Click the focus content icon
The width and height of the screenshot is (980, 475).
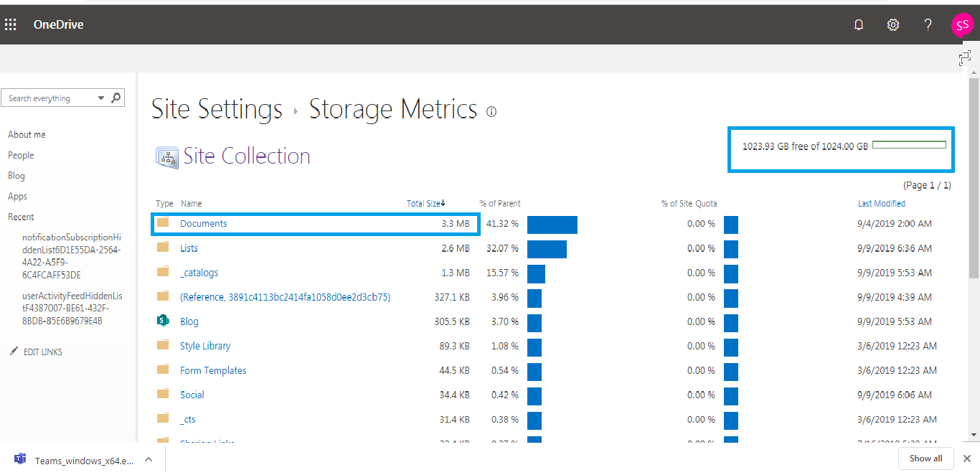965,59
